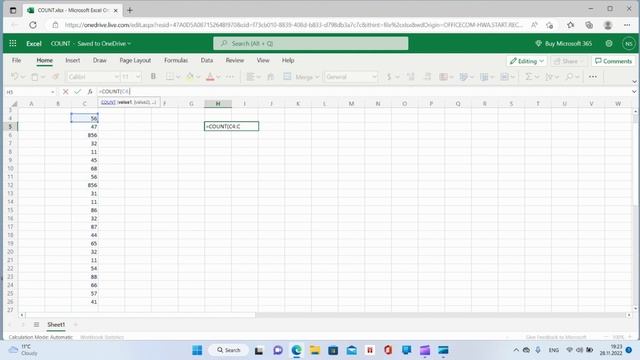
Task: Click the Search box in Excel header
Action: [x=311, y=43]
